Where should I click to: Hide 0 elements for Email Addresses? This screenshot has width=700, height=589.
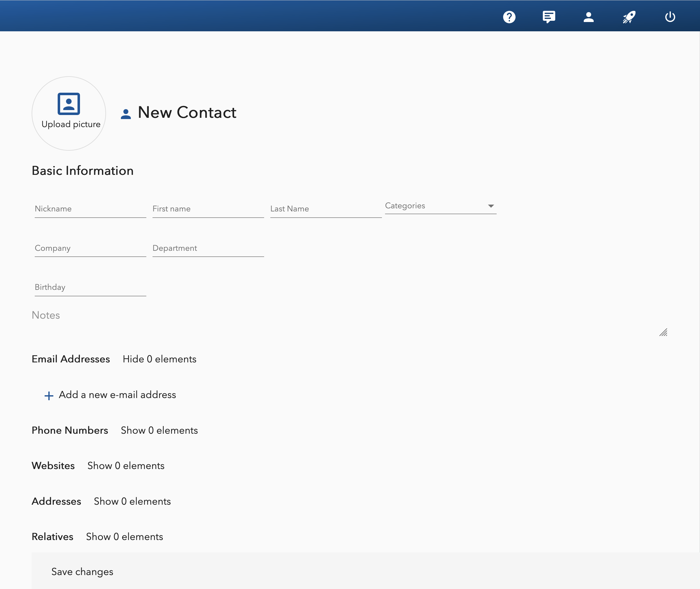(x=159, y=359)
